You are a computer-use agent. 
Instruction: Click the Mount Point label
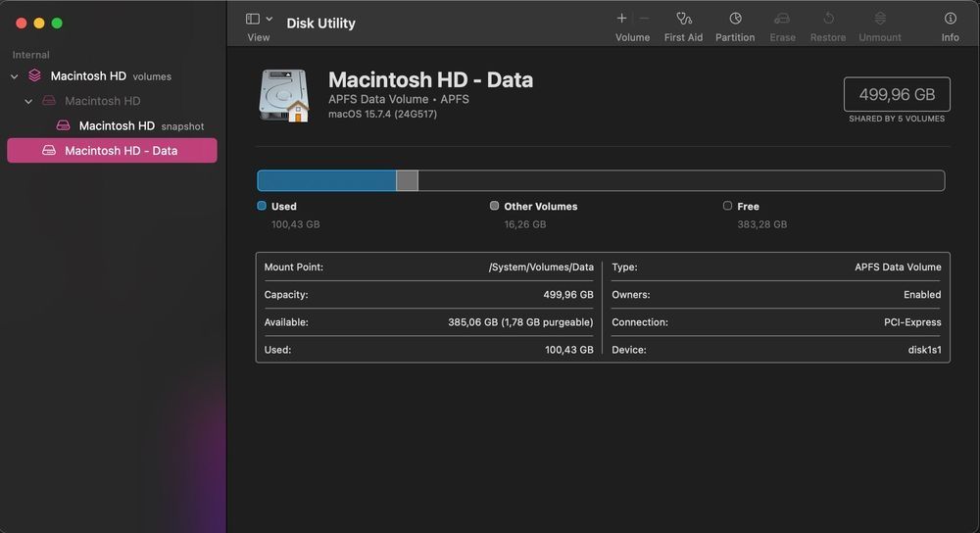point(294,267)
